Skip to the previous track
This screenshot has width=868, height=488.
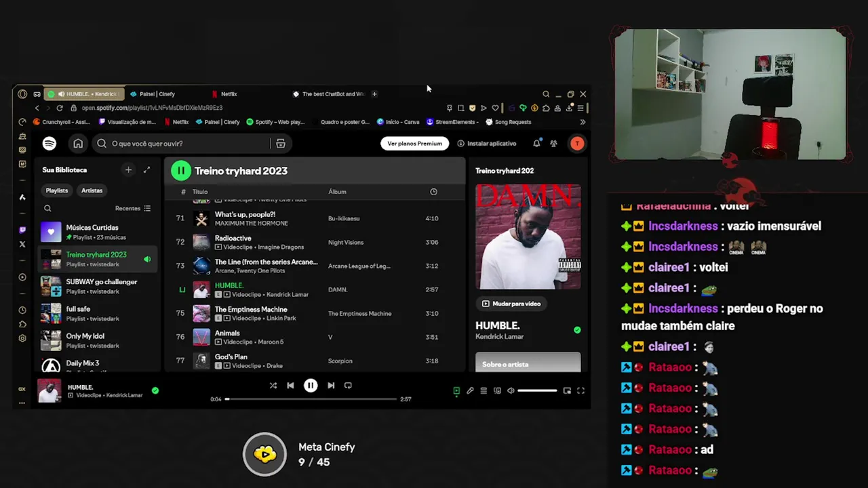point(290,386)
